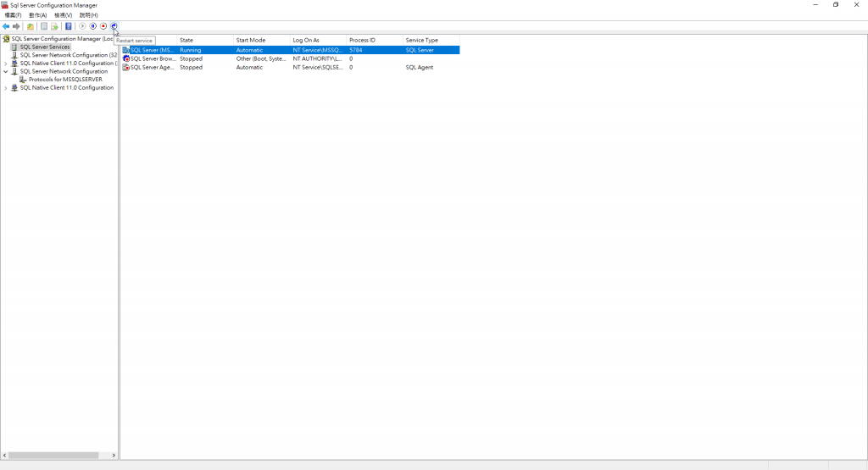Open the 說明(H) menu
Viewport: 868px width, 470px height.
pos(88,15)
